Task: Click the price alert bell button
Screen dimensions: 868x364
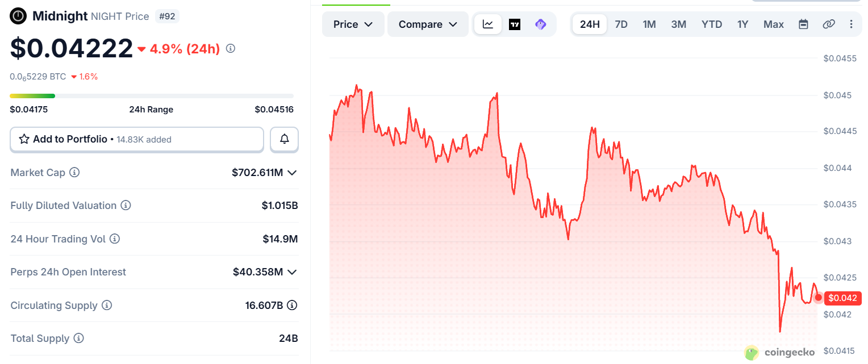Action: coord(284,139)
